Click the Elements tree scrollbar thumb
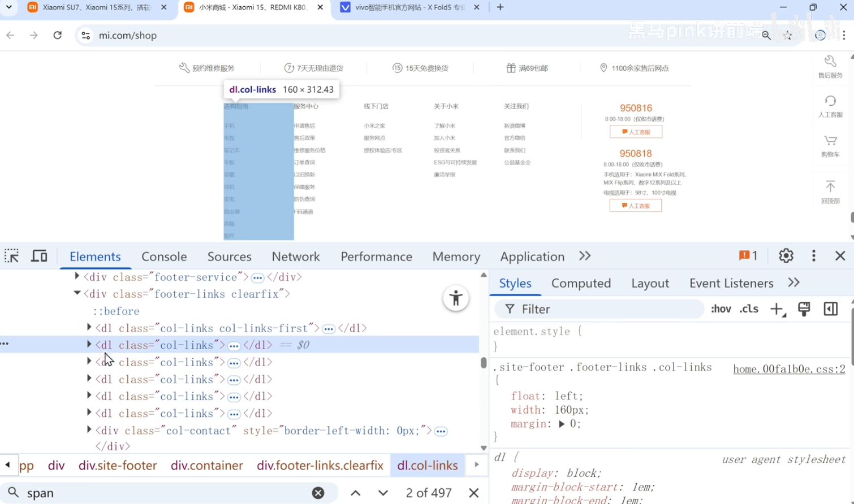Image resolution: width=854 pixels, height=504 pixels. (x=484, y=362)
